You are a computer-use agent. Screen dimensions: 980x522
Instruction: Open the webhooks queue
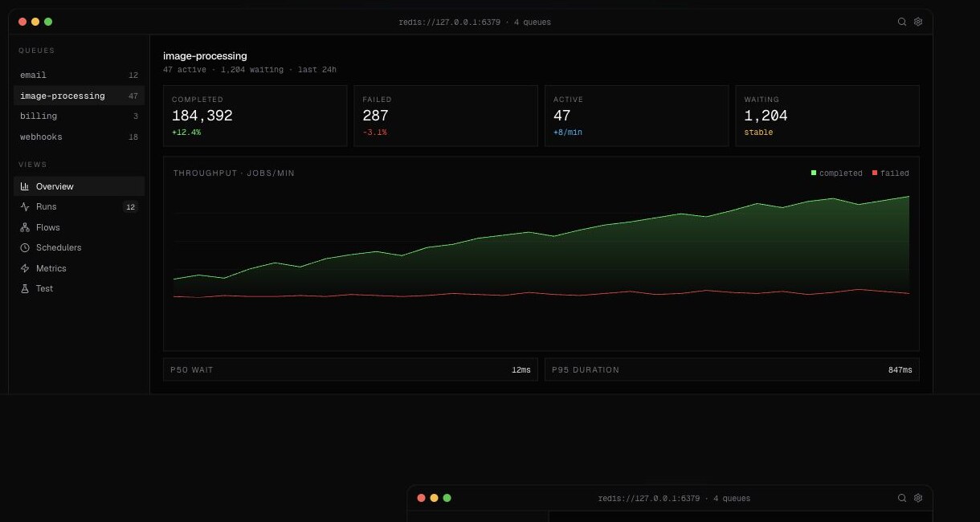(79, 137)
